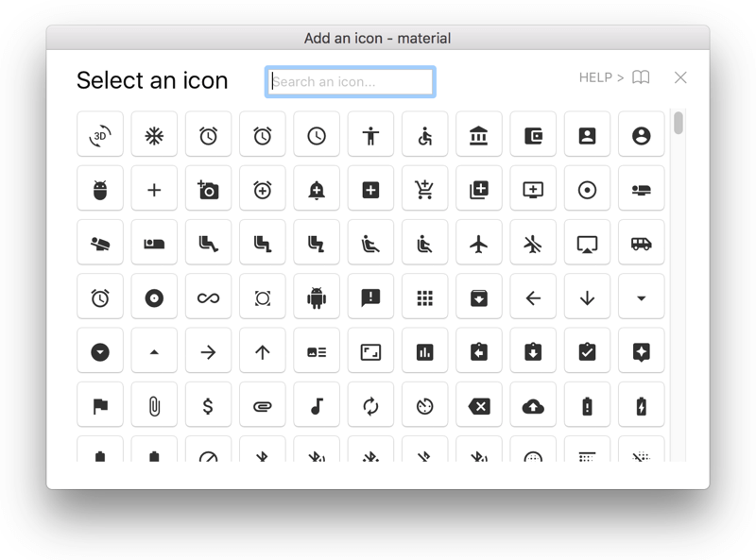Image resolution: width=756 pixels, height=560 pixels.
Task: Pick the picture with text lines icon
Action: (x=317, y=350)
